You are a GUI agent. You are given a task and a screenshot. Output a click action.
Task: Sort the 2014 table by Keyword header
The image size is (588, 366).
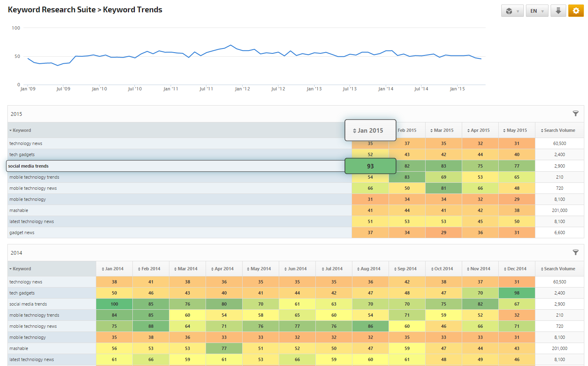click(x=21, y=269)
